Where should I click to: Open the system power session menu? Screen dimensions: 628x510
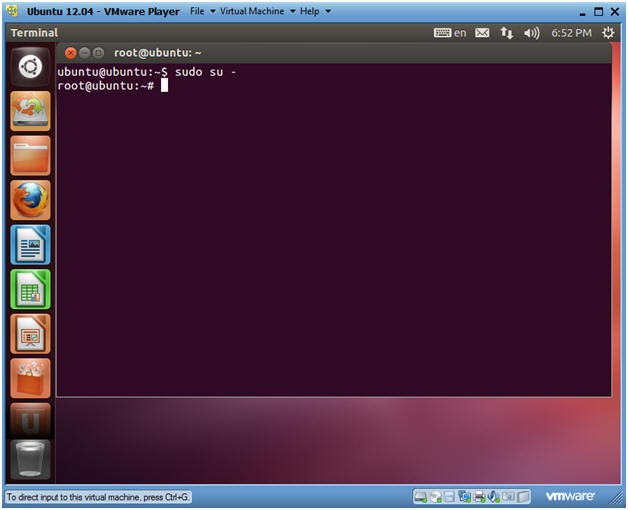pos(608,33)
